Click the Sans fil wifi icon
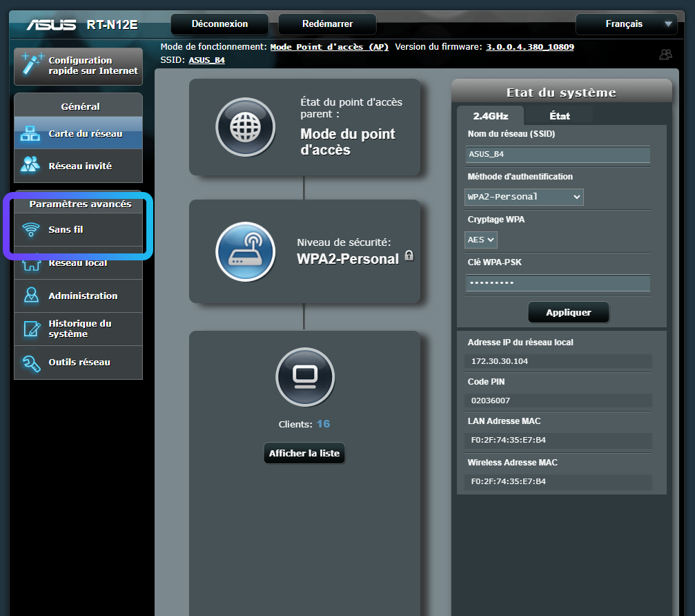The image size is (695, 616). click(x=31, y=229)
